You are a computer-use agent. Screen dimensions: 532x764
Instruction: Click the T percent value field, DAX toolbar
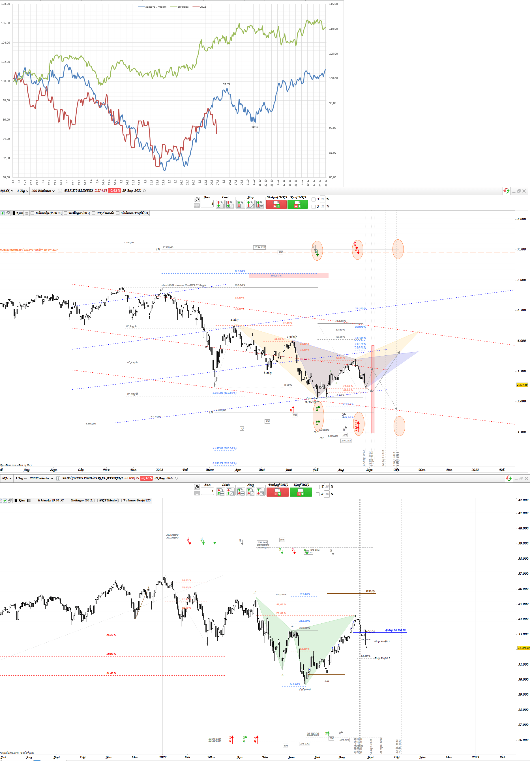click(322, 199)
